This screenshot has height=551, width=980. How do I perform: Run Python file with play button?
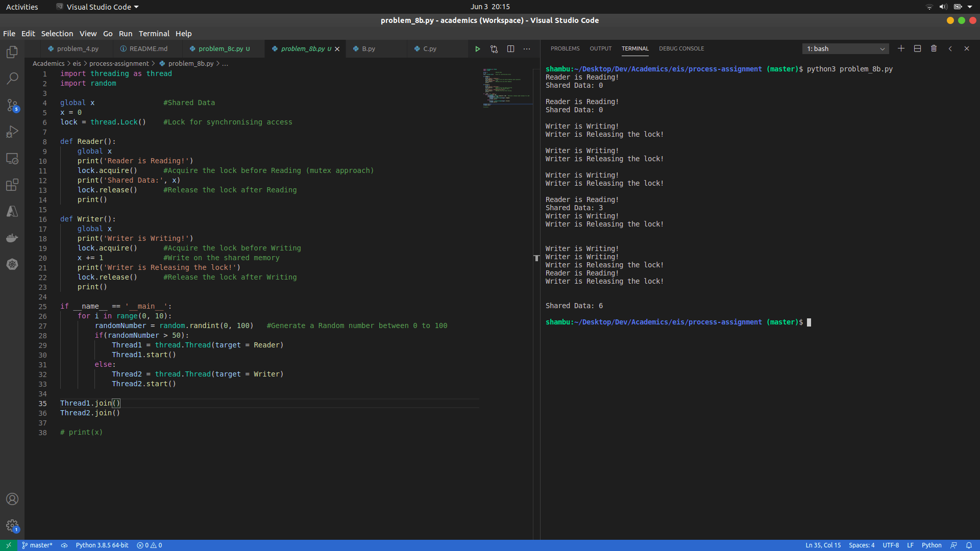tap(478, 49)
